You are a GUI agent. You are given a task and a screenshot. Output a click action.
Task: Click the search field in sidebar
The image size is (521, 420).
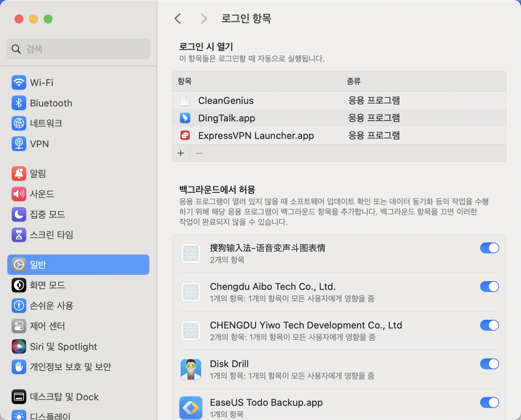(78, 48)
